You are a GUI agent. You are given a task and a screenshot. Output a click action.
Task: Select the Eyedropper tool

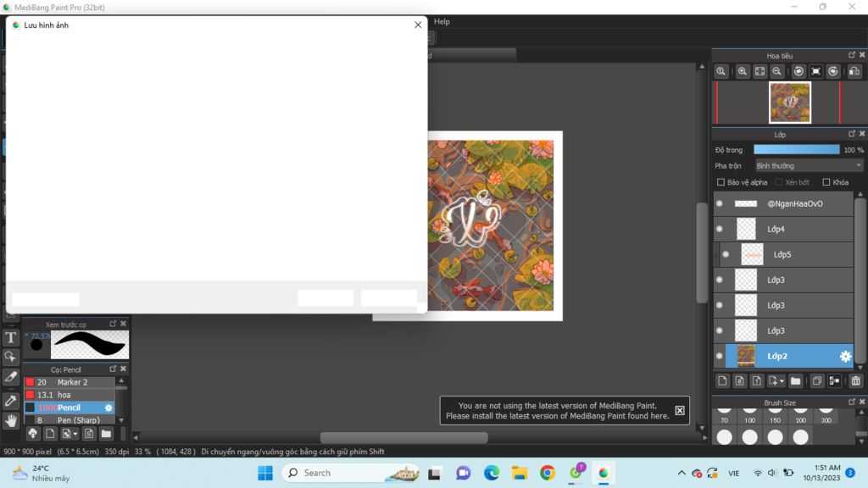pyautogui.click(x=10, y=400)
